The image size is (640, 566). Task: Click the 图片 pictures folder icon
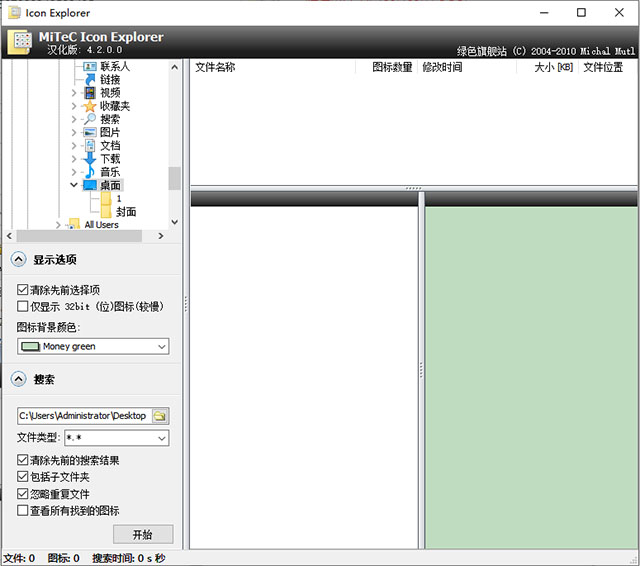tap(90, 132)
